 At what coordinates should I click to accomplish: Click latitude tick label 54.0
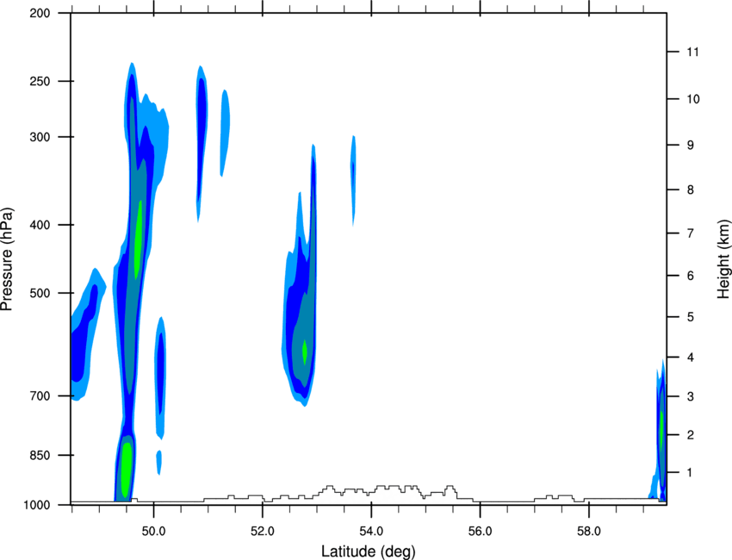pos(371,532)
